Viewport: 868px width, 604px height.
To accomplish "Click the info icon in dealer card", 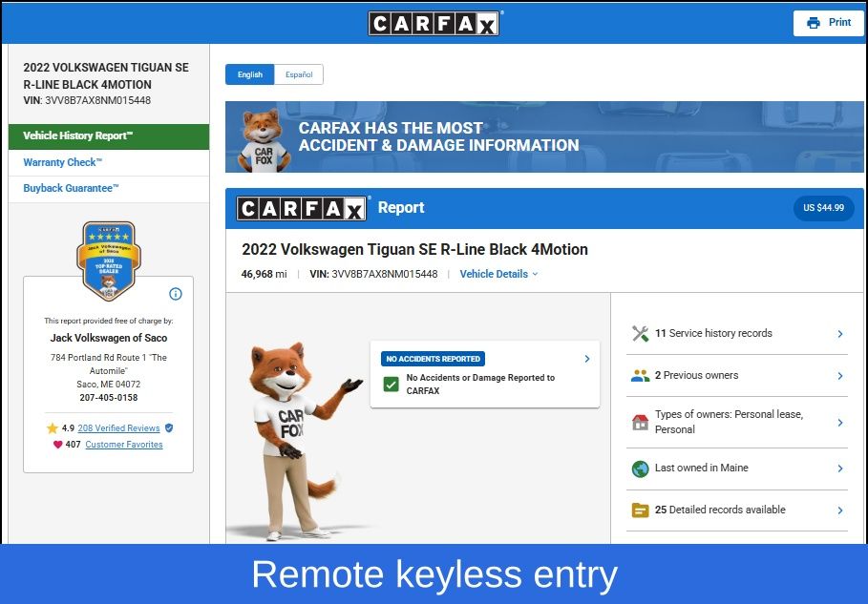I will point(175,294).
